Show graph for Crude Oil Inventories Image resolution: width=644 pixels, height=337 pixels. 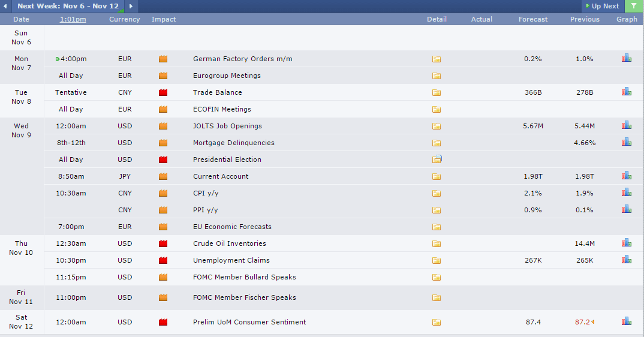coord(627,243)
